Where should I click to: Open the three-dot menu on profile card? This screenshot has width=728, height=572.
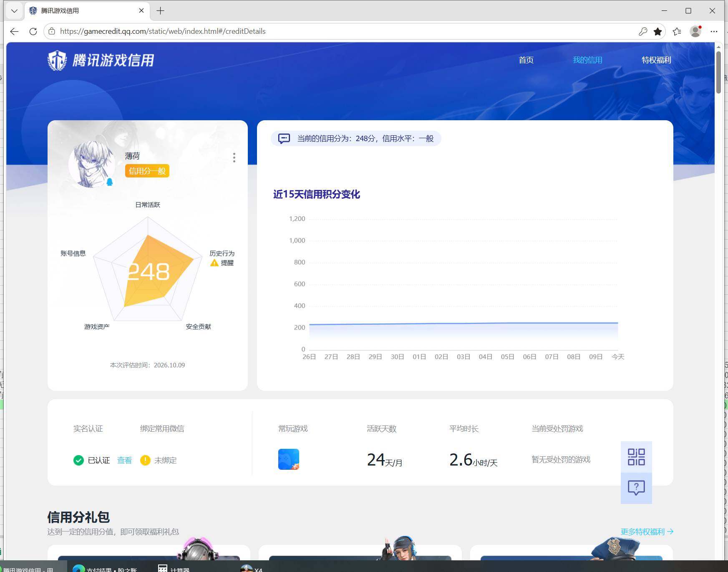pos(234,157)
